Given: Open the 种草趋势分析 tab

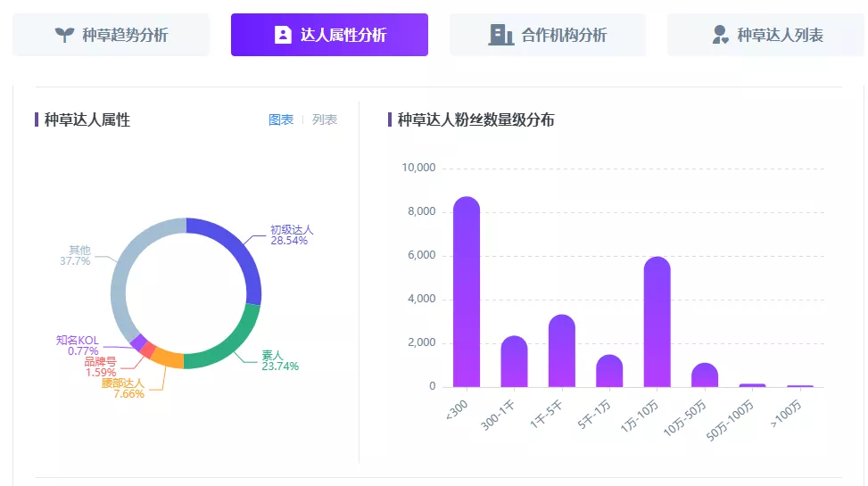Looking at the screenshot, I should coord(111,35).
